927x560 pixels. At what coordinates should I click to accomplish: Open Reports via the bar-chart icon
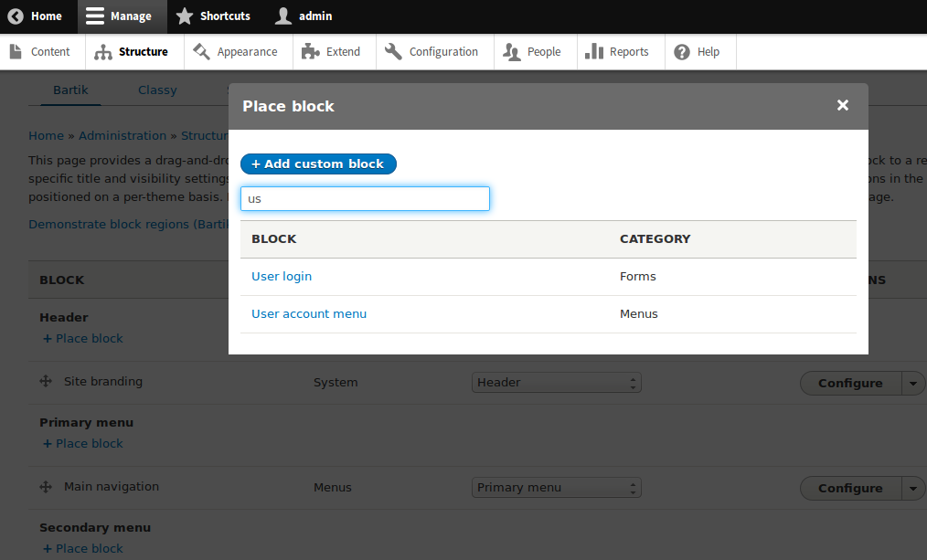pos(596,52)
